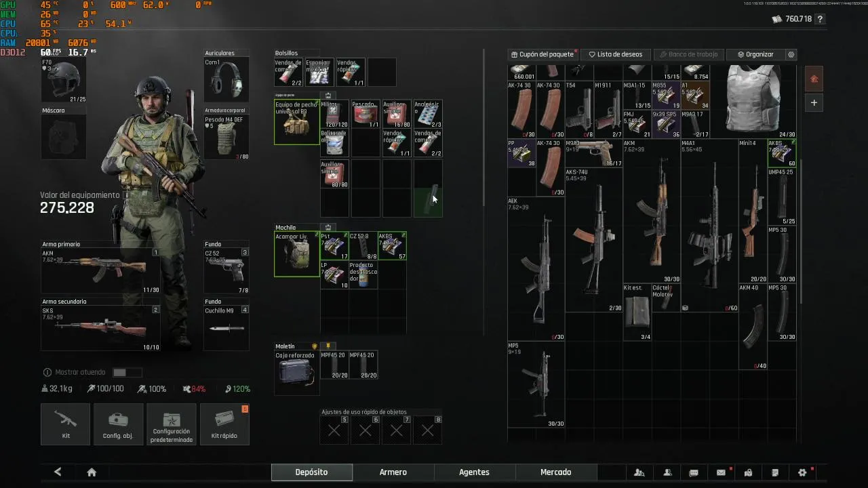
Task: Go back with the left arrow icon
Action: coord(58,472)
